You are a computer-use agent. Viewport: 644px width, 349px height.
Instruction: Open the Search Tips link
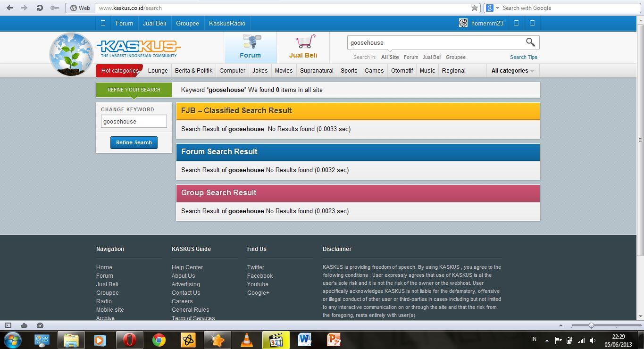tap(523, 57)
